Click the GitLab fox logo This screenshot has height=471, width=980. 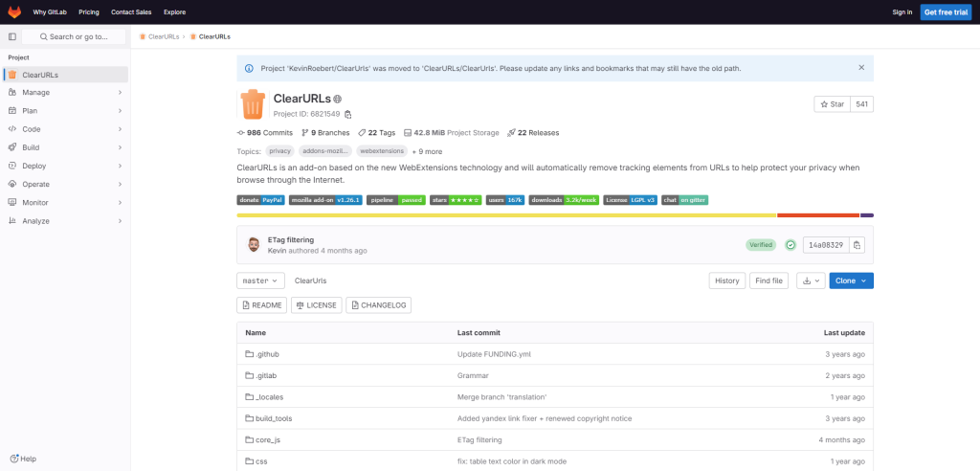coord(13,11)
